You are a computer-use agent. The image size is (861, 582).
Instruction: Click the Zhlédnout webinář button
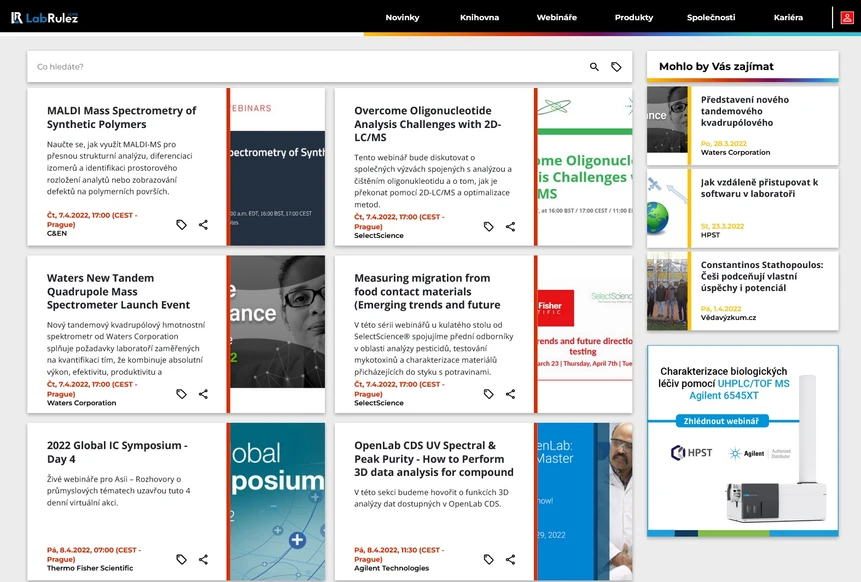(x=722, y=421)
